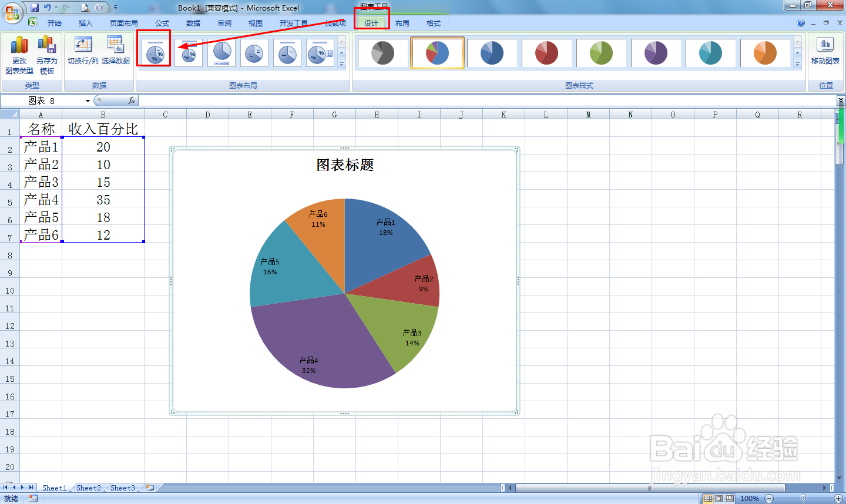Open the undo history dropdown arrow
This screenshot has width=846, height=504.
point(56,8)
